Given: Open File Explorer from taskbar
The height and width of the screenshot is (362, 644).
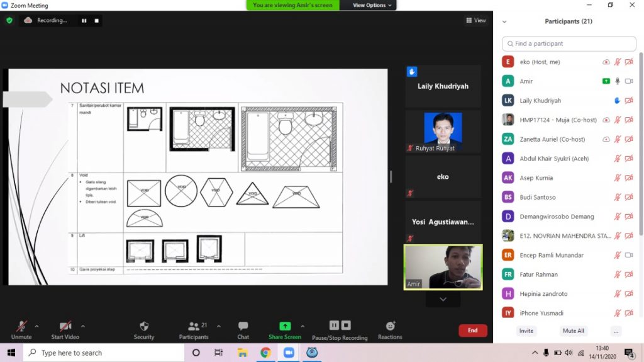Looking at the screenshot, I should [x=242, y=353].
